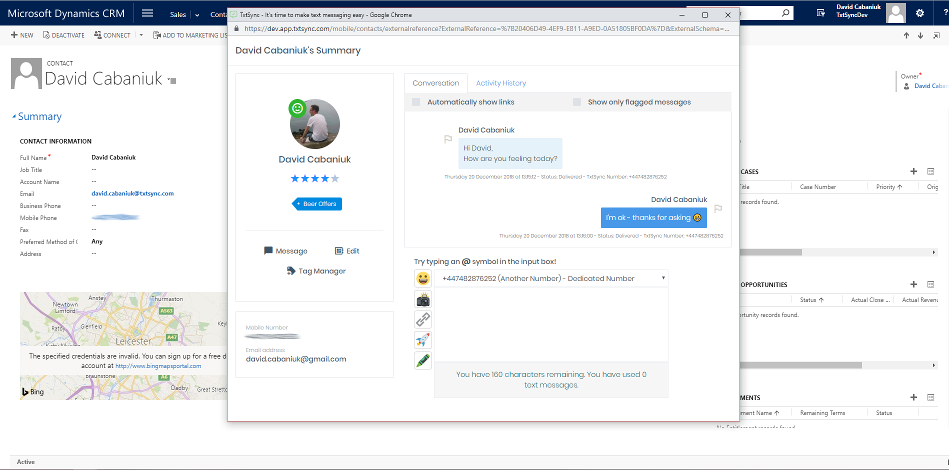
Task: Check 'Show only flagged messages'
Action: click(577, 102)
